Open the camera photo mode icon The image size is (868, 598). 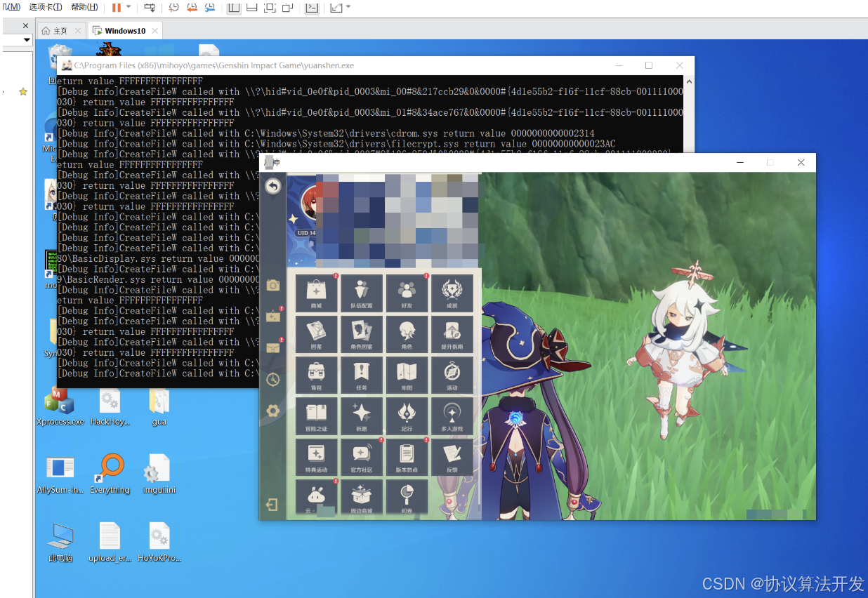point(272,285)
